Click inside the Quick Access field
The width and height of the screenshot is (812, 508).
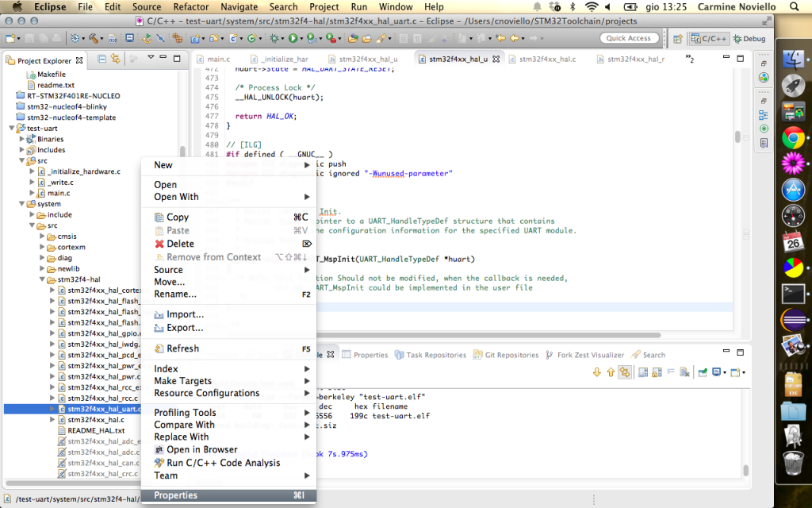tap(629, 38)
